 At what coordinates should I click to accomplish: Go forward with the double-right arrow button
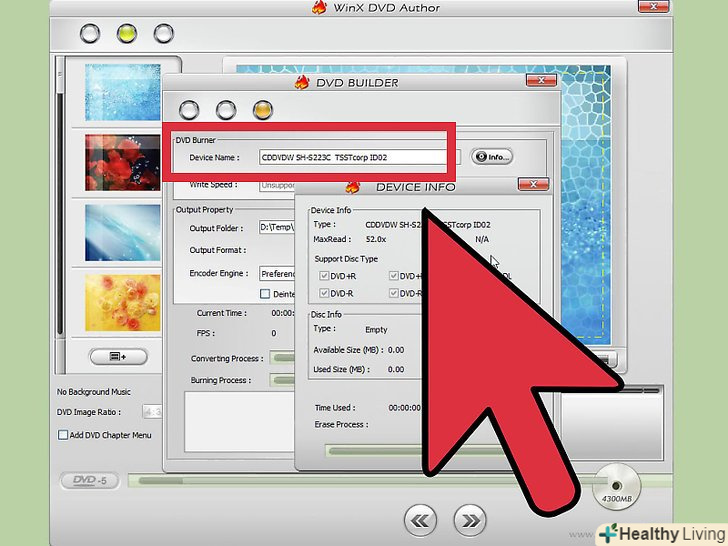470,520
